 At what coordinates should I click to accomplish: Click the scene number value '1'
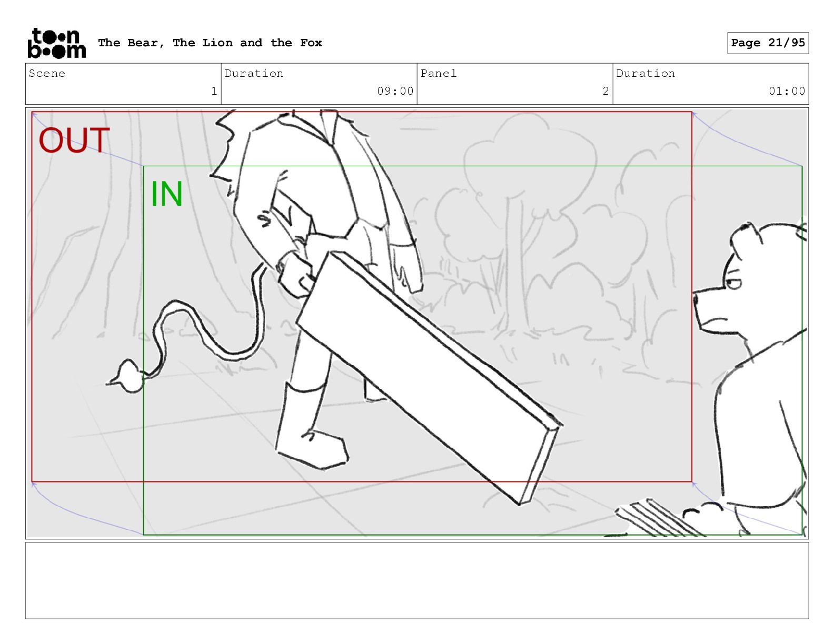pos(214,91)
